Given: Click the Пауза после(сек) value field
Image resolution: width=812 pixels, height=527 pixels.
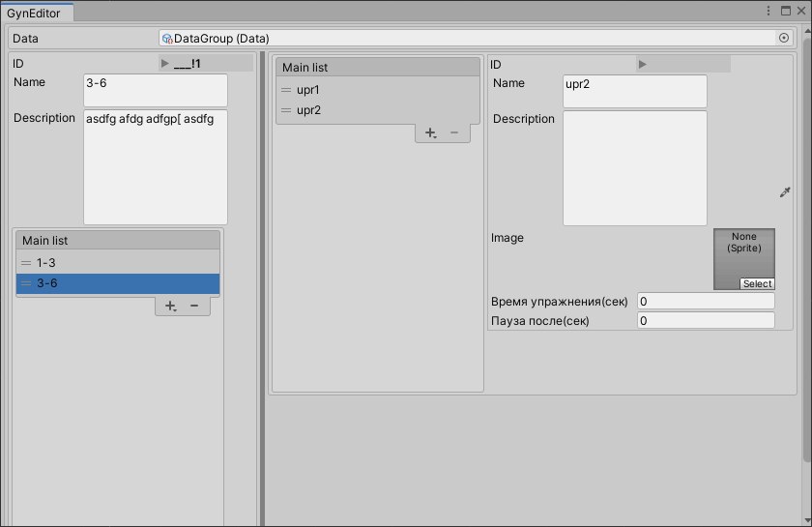Looking at the screenshot, I should (x=706, y=320).
